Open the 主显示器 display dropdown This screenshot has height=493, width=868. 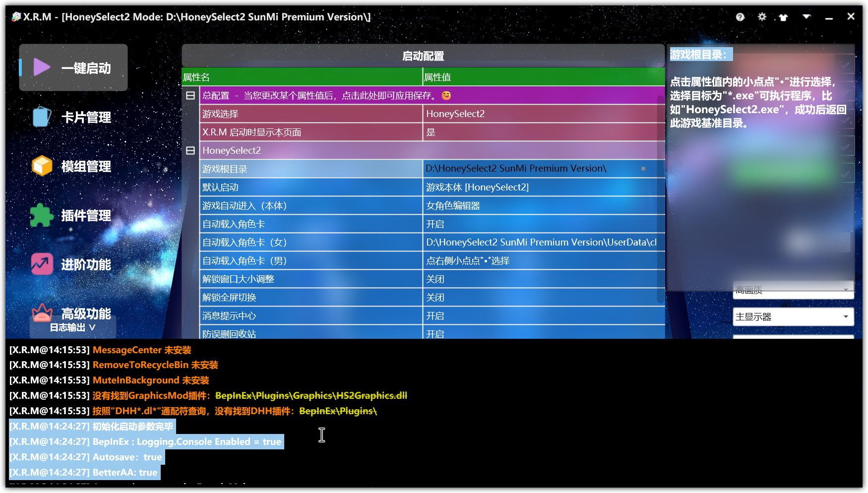click(793, 317)
